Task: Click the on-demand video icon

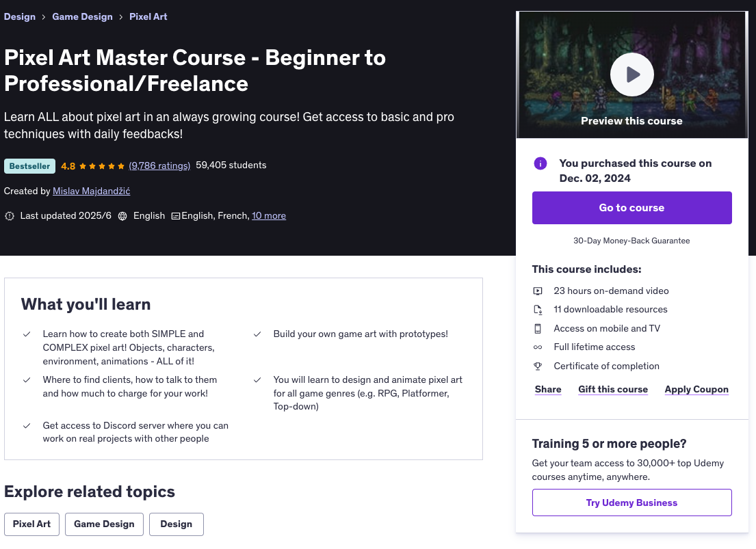Action: [x=538, y=291]
